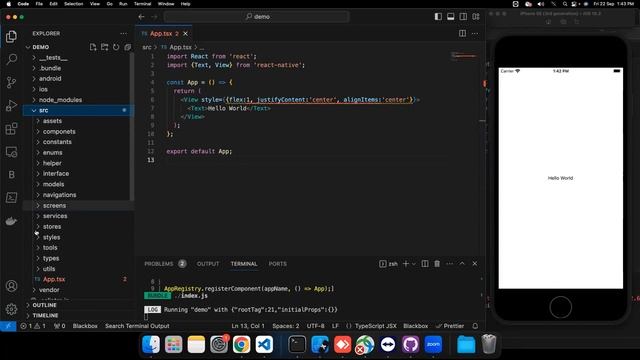640x360 pixels.
Task: Click Ln 13, Col 1 position
Action: click(x=248, y=326)
